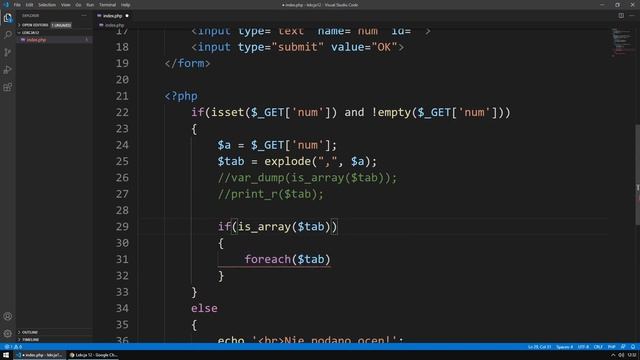Open the File menu
The height and width of the screenshot is (360, 640).
point(17,5)
